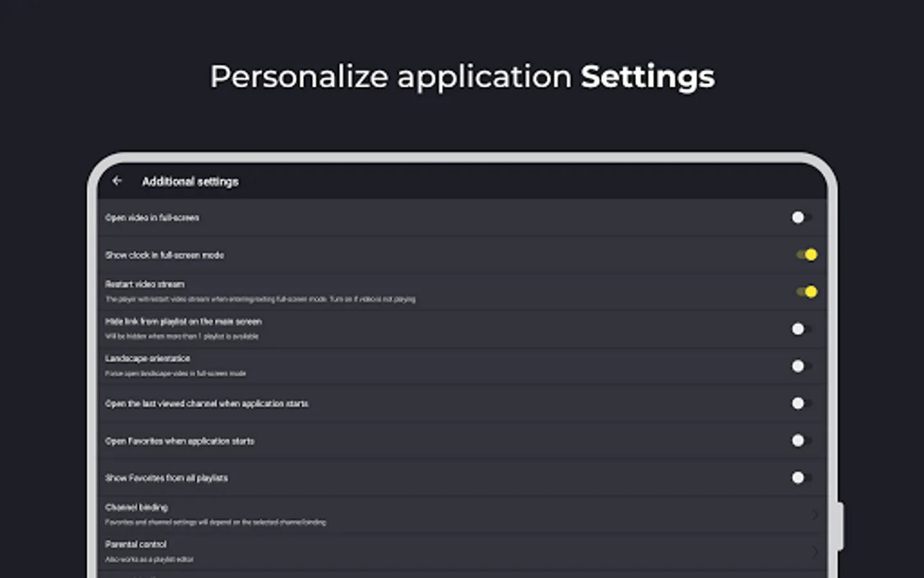Click Show clock in full-screen mode text

tap(164, 256)
